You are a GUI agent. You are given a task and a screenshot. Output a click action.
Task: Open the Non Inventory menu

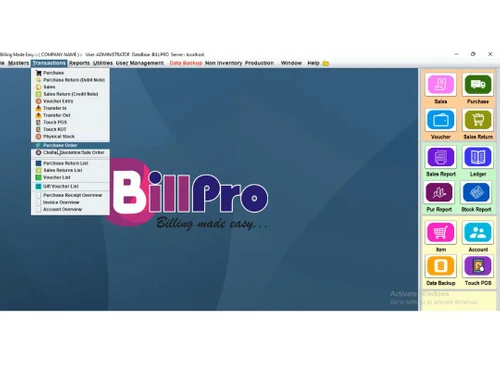223,63
